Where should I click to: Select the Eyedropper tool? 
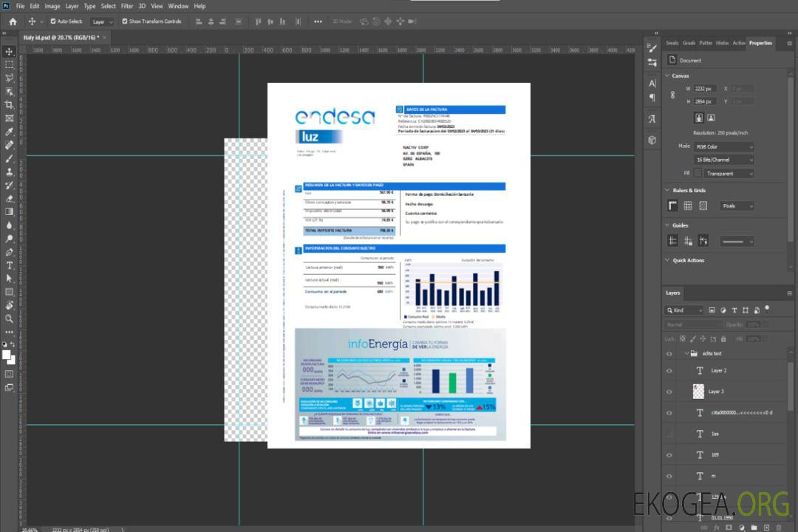click(x=10, y=132)
